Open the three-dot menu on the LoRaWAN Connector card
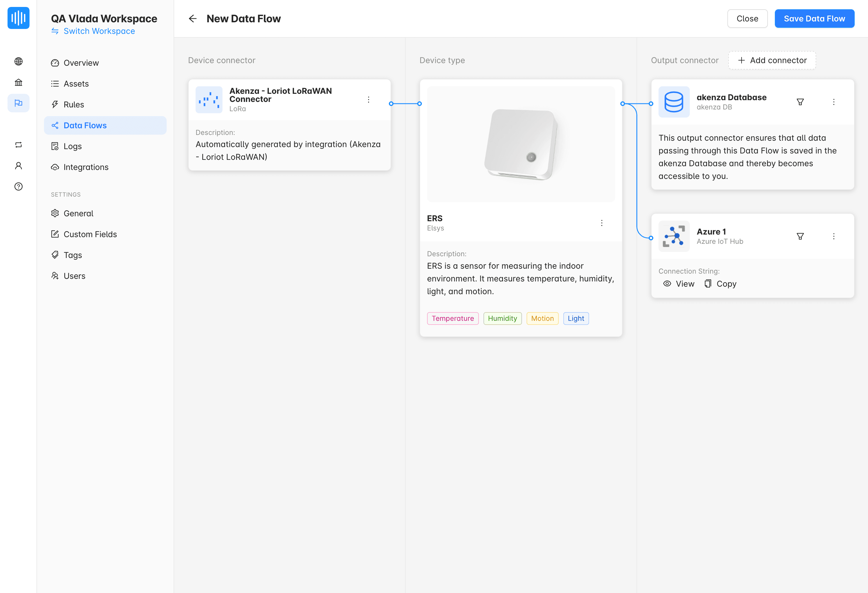The height and width of the screenshot is (593, 868). pos(369,99)
